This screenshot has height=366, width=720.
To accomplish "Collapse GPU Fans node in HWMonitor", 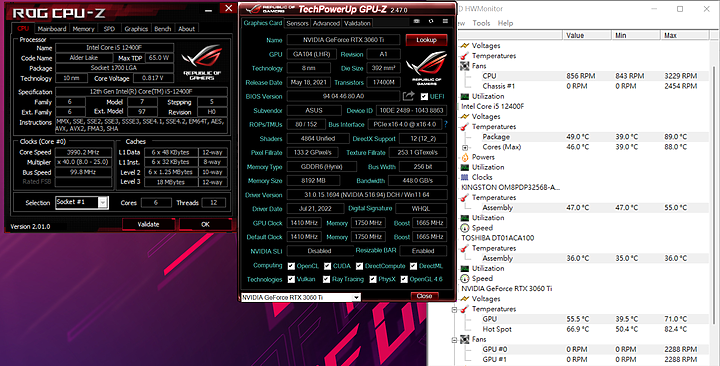I will click(x=455, y=340).
